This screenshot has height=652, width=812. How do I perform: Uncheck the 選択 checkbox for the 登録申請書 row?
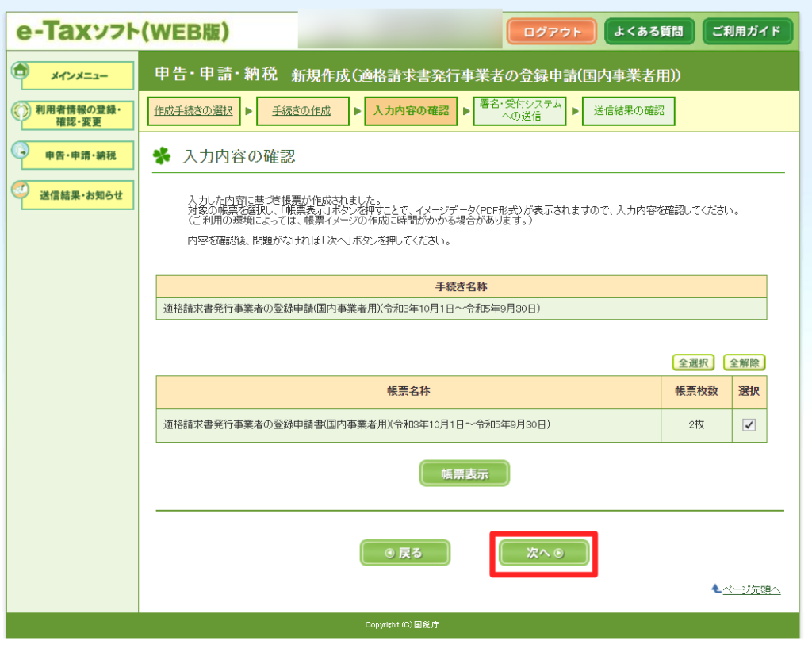tap(749, 425)
